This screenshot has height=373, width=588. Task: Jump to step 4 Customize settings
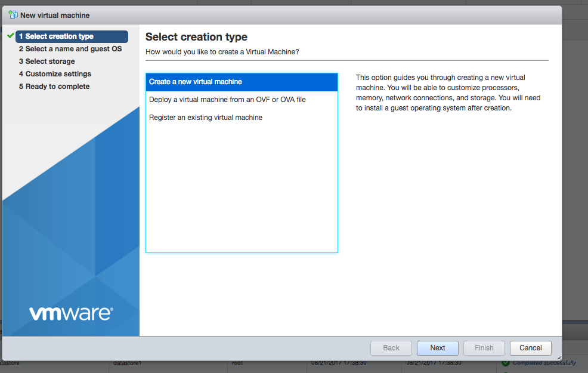point(55,74)
